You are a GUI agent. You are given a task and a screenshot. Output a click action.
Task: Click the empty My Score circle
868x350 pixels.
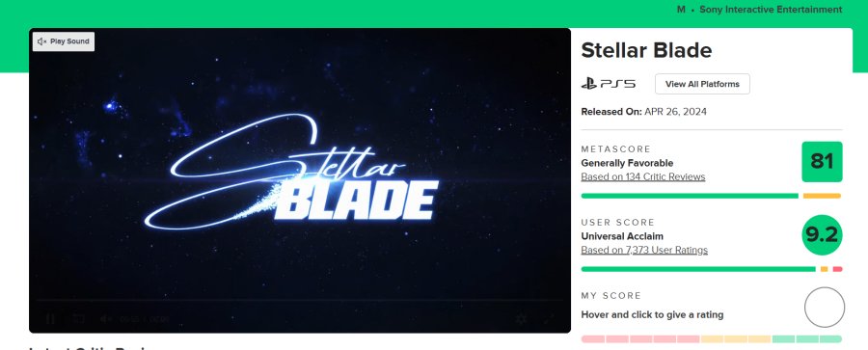(825, 308)
